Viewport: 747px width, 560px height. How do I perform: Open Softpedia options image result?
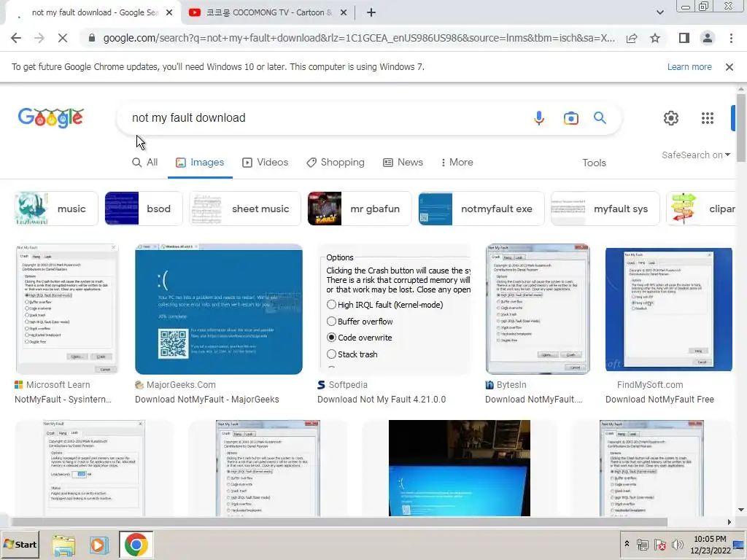[x=394, y=309]
